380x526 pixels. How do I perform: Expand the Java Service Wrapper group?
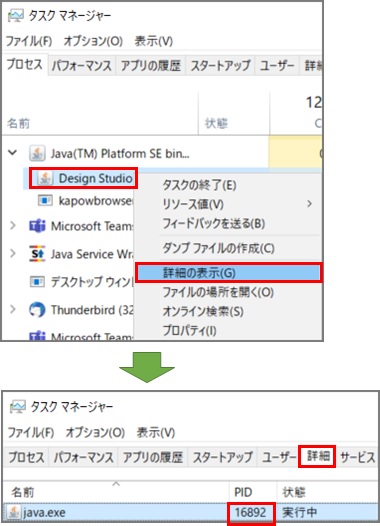pos(13,253)
